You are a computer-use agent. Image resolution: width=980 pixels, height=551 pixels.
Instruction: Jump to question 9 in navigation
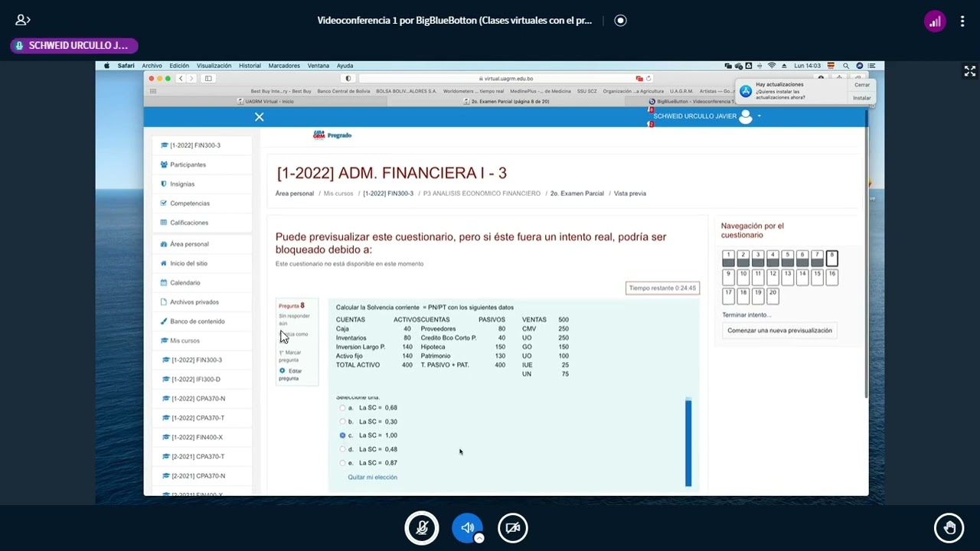(x=728, y=275)
